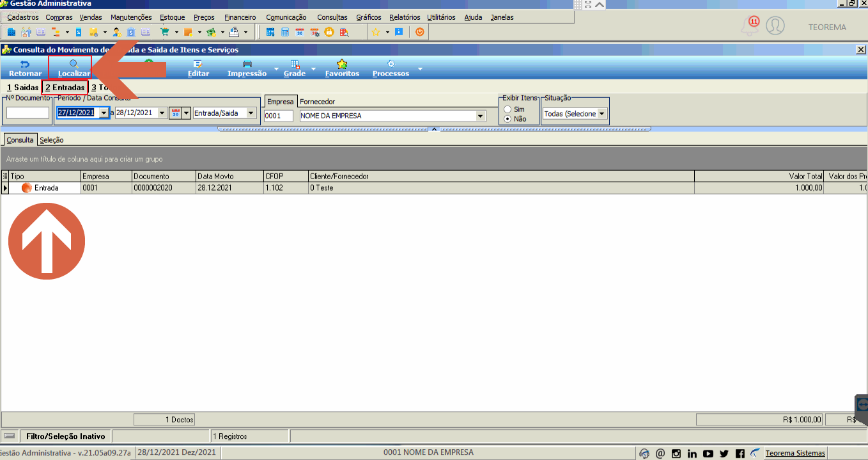The height and width of the screenshot is (460, 868).
Task: Click the shopping cart toolbar icon
Action: pyautogui.click(x=165, y=31)
